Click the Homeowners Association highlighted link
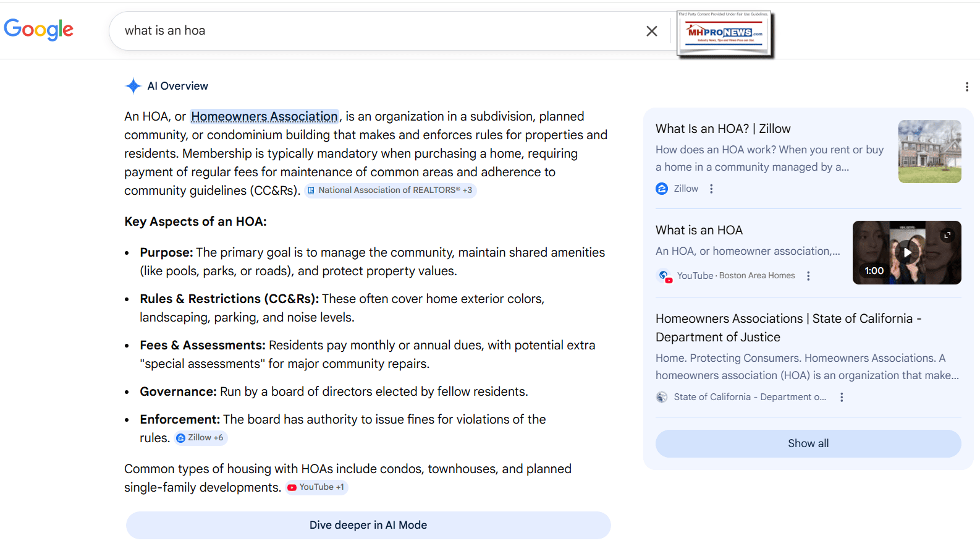The image size is (980, 551). 264,116
